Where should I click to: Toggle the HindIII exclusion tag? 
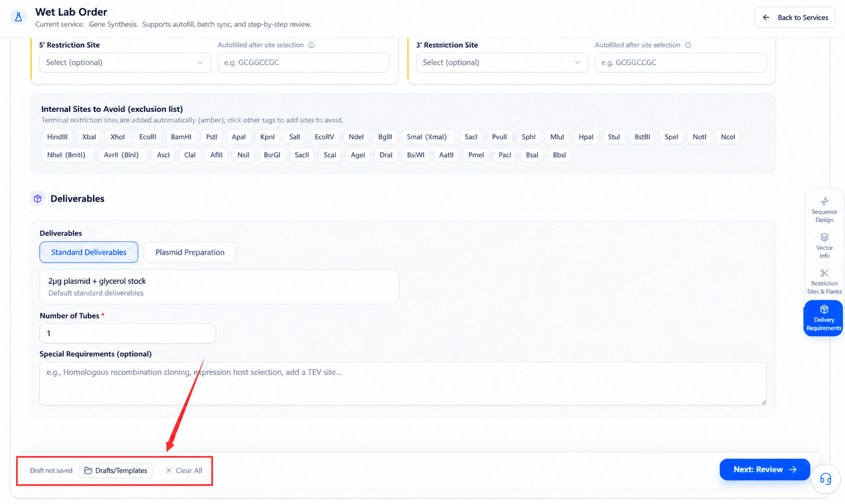[x=57, y=137]
